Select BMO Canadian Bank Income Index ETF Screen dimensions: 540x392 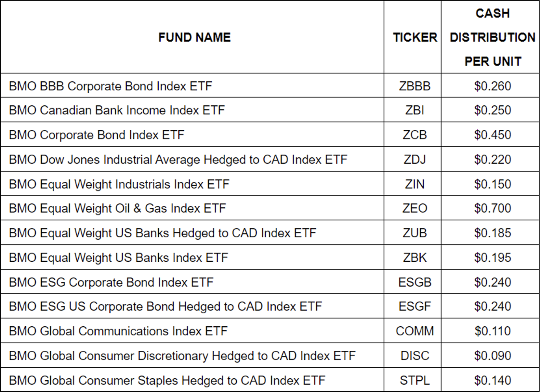coord(117,110)
